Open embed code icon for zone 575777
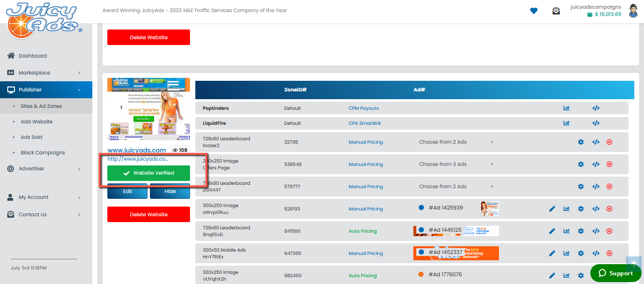This screenshot has height=284, width=644. tap(596, 187)
